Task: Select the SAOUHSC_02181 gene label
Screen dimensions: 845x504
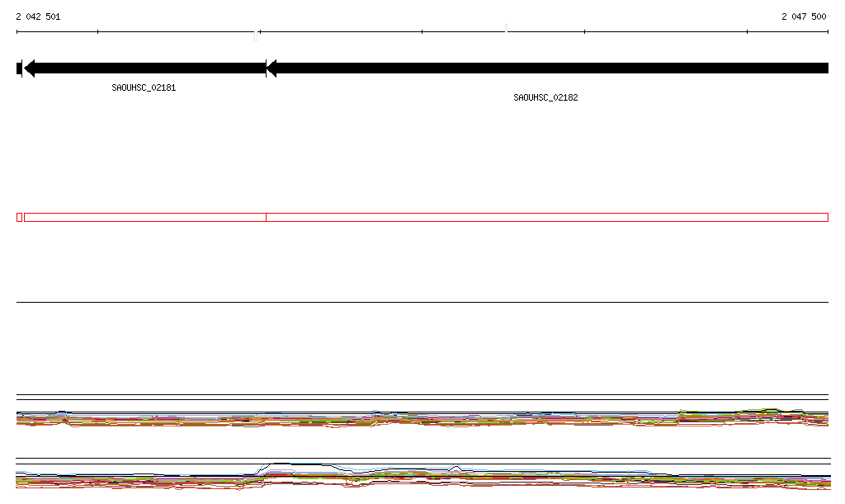Action: tap(144, 87)
